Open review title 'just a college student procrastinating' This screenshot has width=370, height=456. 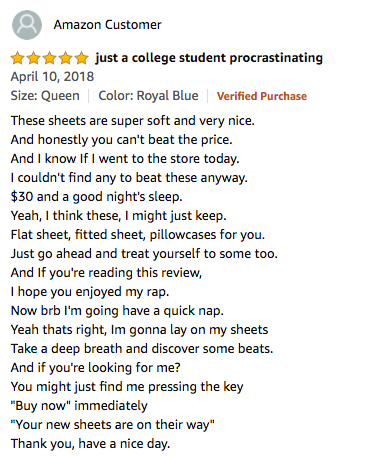click(x=209, y=58)
